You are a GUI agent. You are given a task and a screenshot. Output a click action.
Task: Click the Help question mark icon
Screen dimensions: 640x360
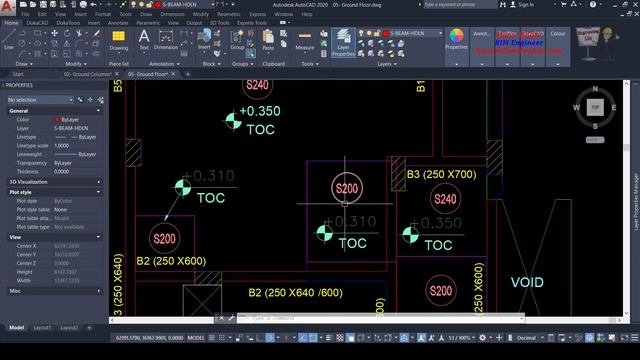click(x=593, y=4)
